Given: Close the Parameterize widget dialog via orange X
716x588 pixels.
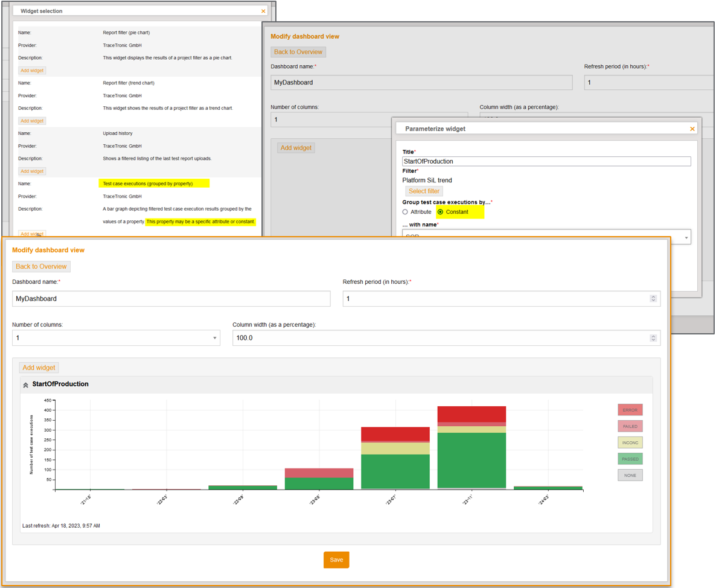Looking at the screenshot, I should (691, 129).
